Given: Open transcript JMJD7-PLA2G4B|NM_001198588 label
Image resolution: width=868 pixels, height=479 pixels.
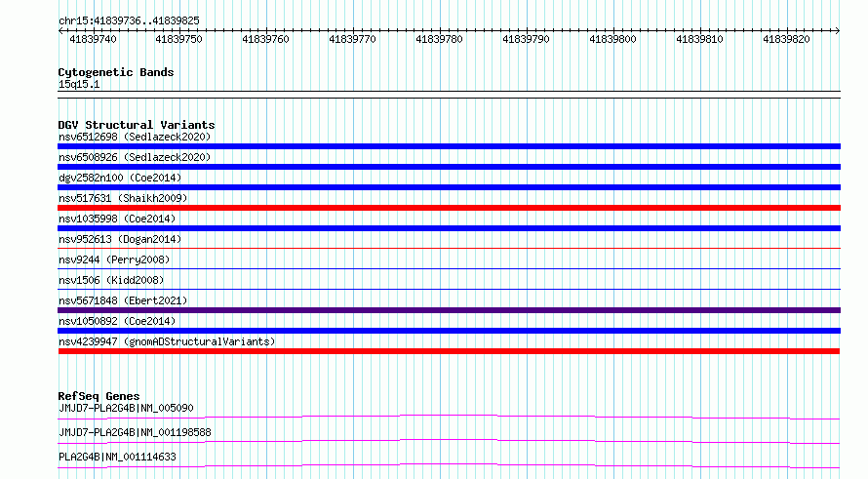Looking at the screenshot, I should tap(135, 432).
